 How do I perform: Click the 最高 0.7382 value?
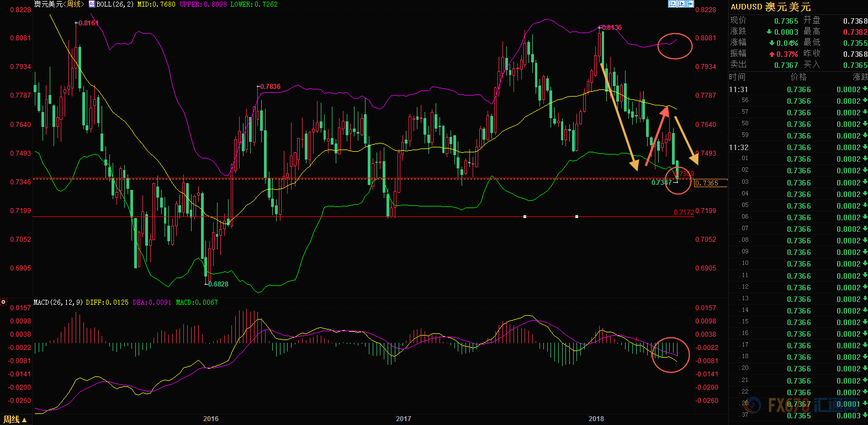855,32
